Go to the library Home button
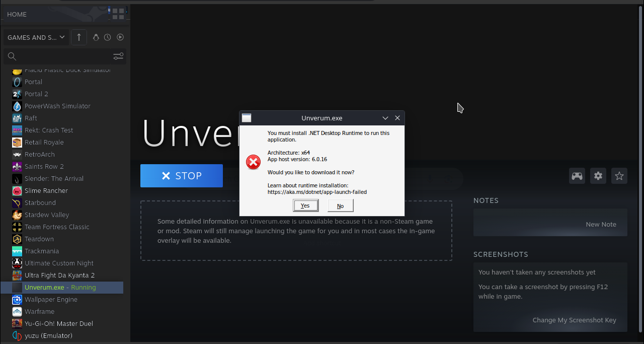The width and height of the screenshot is (644, 344). coord(17,14)
